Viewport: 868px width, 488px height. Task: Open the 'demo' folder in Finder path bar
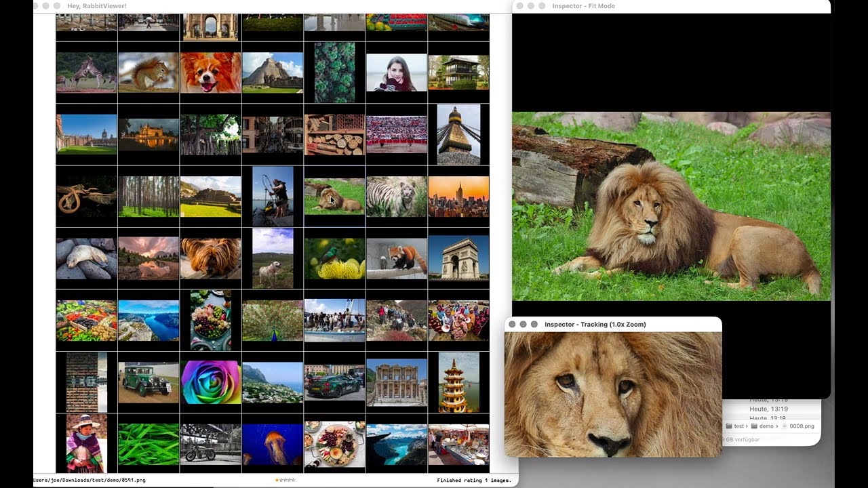(x=763, y=426)
